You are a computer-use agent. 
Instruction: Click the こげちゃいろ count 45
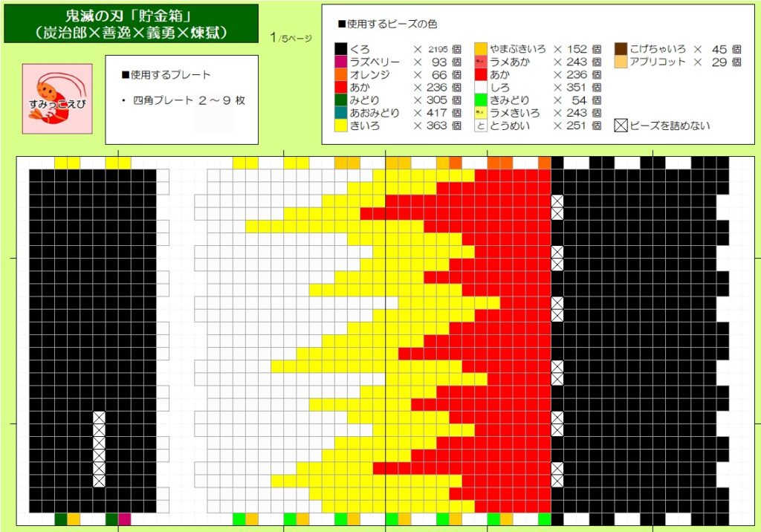coord(719,49)
